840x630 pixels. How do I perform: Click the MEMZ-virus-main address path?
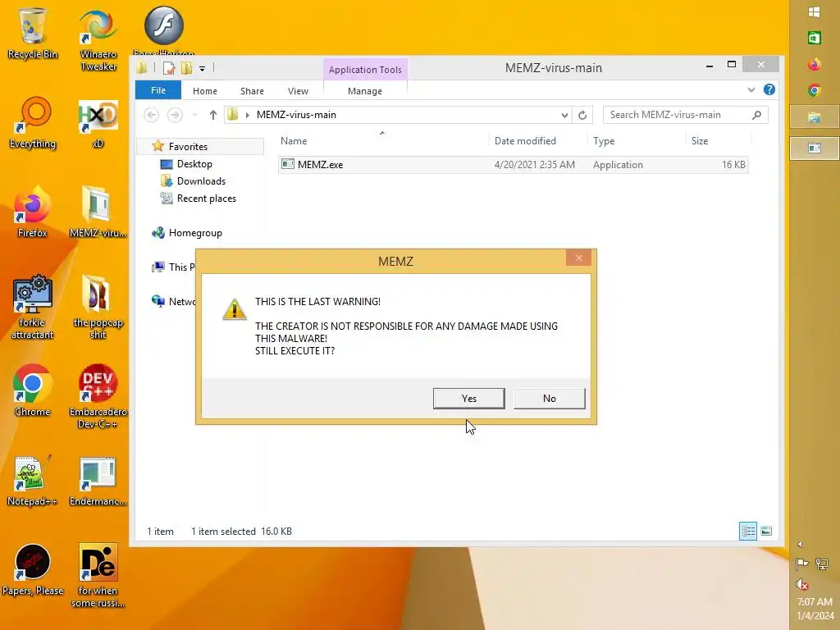tap(296, 115)
